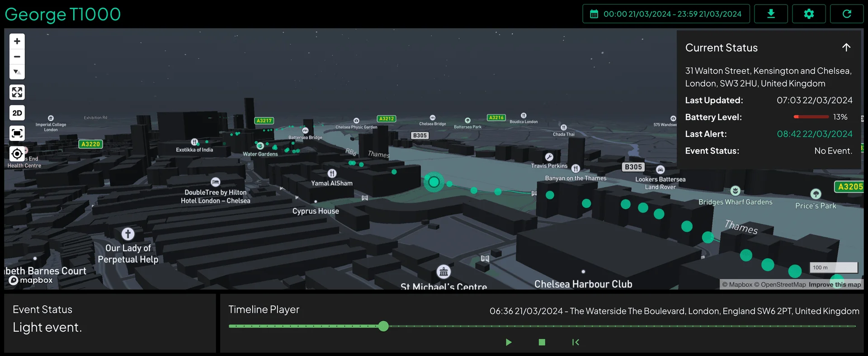
Task: Click the Timeline Player slider handle
Action: coord(383,326)
